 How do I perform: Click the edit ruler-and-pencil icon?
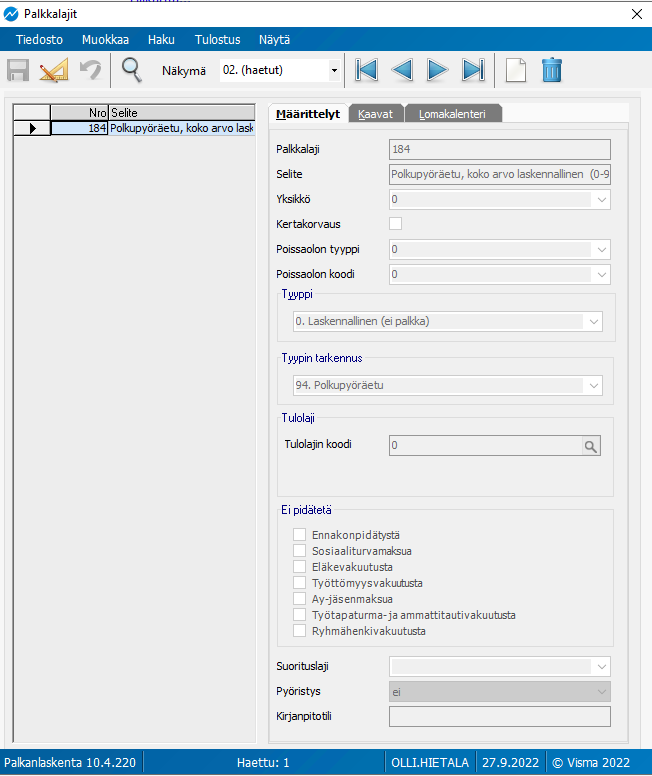coord(54,70)
